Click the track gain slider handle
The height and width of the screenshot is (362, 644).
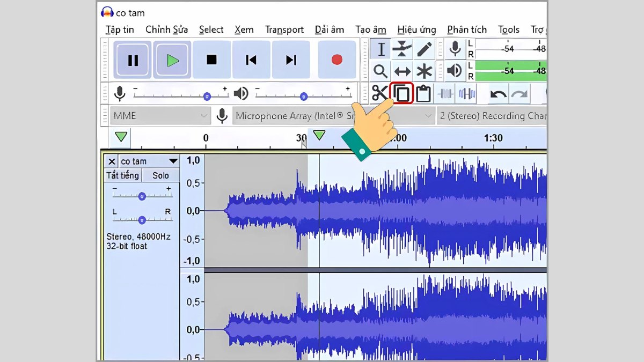pos(142,196)
